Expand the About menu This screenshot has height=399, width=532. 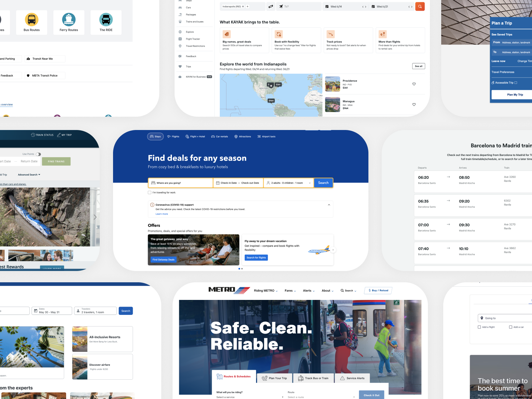point(328,291)
